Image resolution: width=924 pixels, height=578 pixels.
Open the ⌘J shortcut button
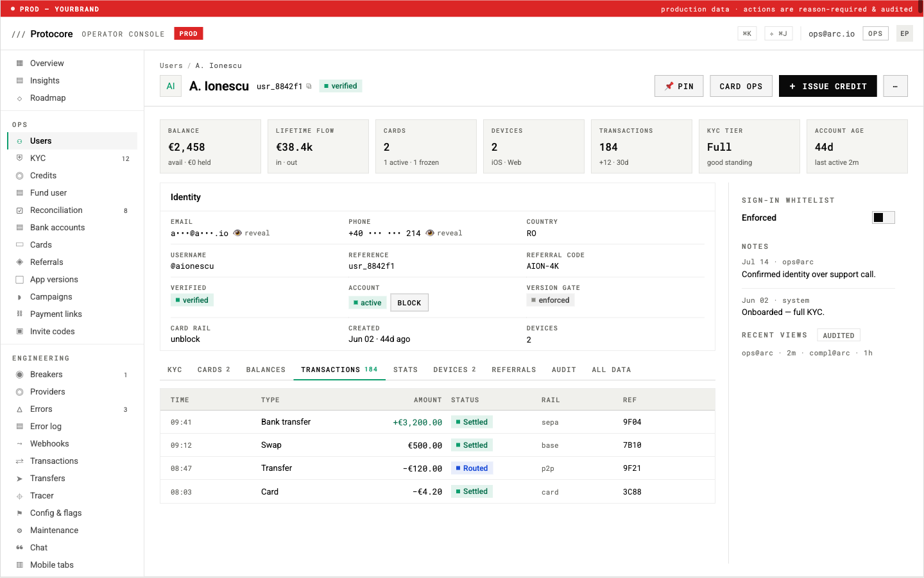[x=778, y=34]
